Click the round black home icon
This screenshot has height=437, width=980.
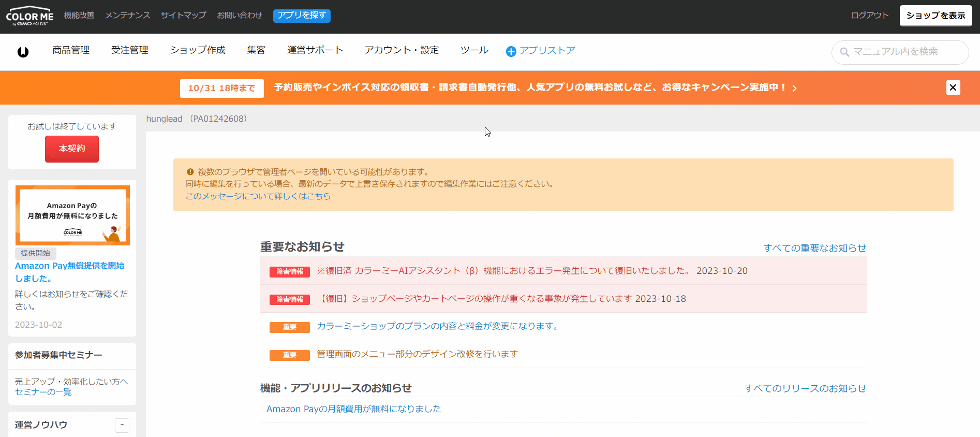point(23,52)
